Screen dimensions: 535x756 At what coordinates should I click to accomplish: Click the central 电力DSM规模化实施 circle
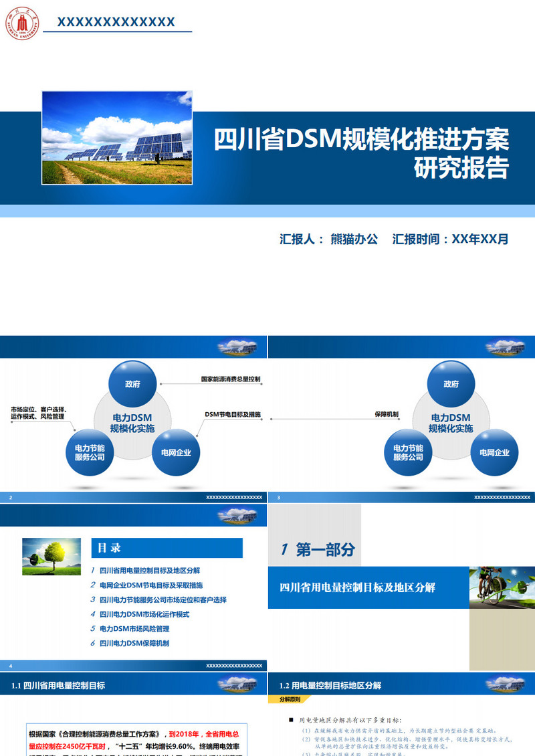click(x=132, y=421)
